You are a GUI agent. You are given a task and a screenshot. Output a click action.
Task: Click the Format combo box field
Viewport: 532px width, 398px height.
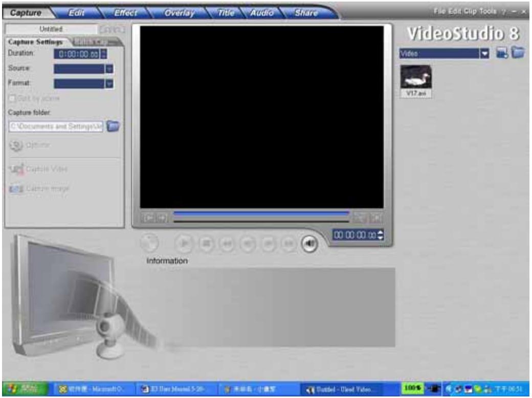(x=79, y=84)
